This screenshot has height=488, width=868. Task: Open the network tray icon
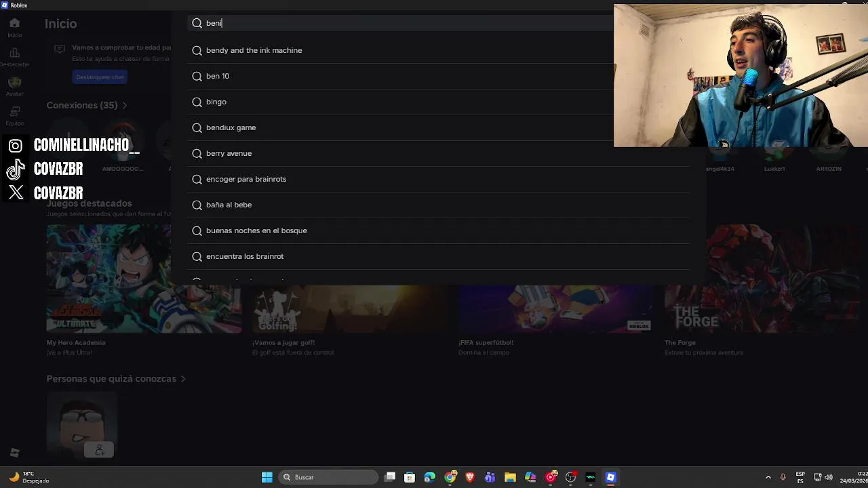click(x=817, y=477)
